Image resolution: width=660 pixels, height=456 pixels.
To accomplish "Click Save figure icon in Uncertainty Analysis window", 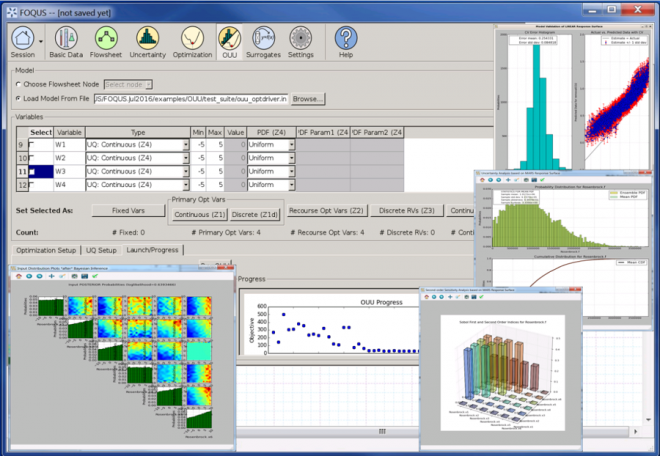I will pos(534,180).
